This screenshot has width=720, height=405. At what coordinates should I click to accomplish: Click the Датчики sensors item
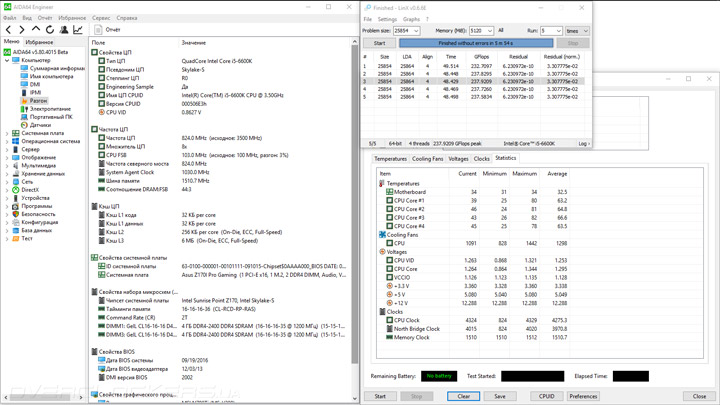coord(40,125)
